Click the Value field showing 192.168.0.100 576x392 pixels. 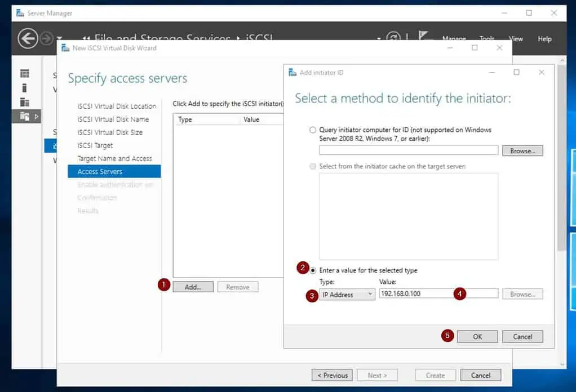click(438, 293)
